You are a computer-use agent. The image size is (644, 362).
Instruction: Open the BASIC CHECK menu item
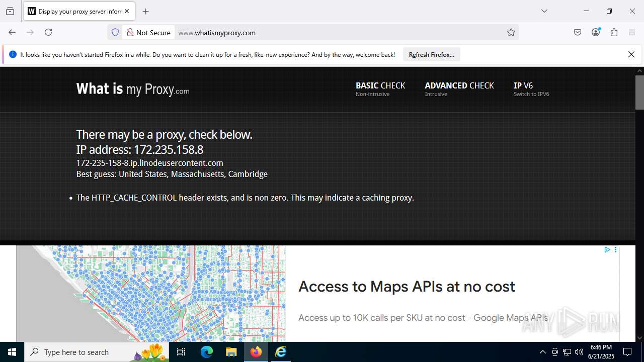[380, 89]
